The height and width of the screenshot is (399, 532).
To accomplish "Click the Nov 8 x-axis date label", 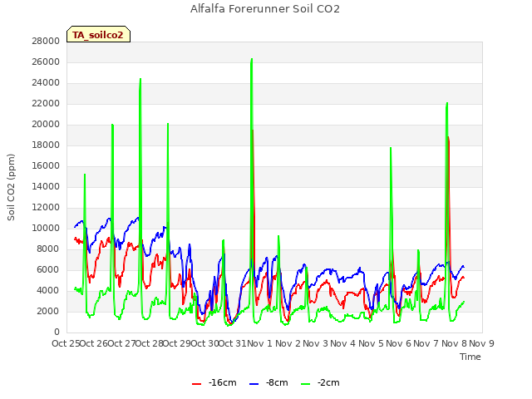I will (x=454, y=343).
